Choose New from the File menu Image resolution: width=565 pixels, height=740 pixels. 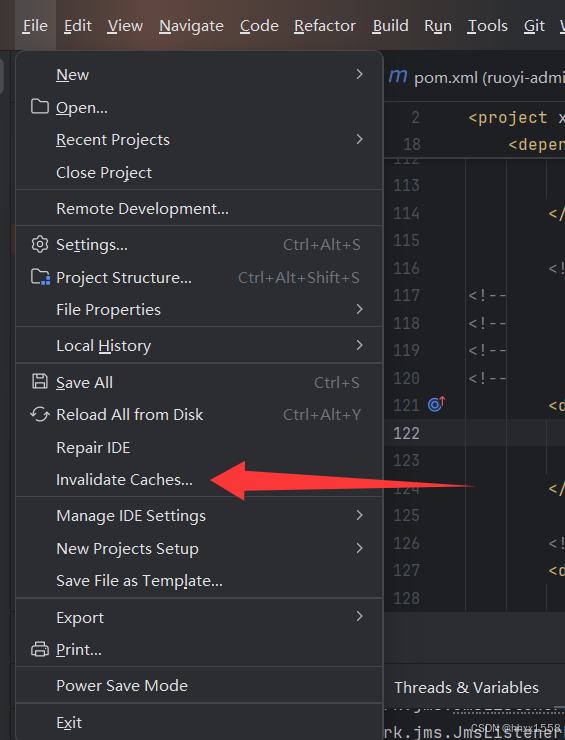coord(199,75)
